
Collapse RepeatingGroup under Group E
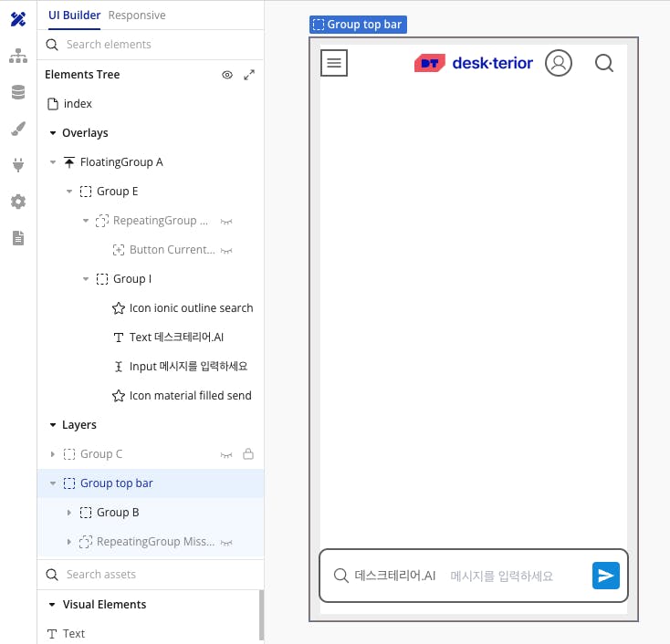pos(86,221)
